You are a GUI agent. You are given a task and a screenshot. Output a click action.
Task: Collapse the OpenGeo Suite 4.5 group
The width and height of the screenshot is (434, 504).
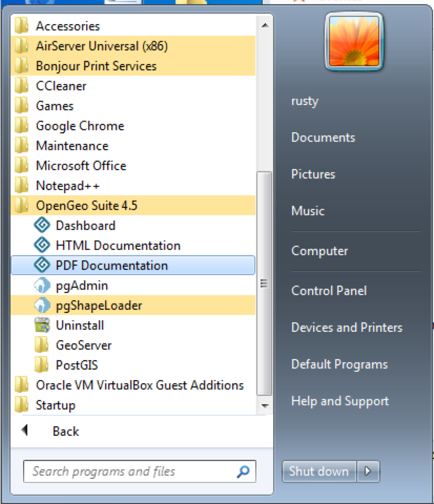pyautogui.click(x=133, y=205)
